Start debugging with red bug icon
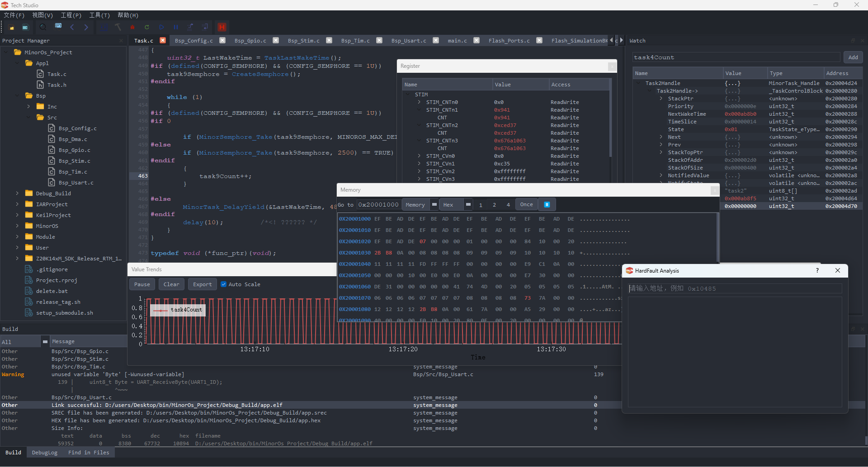The width and height of the screenshot is (868, 467). [x=132, y=27]
